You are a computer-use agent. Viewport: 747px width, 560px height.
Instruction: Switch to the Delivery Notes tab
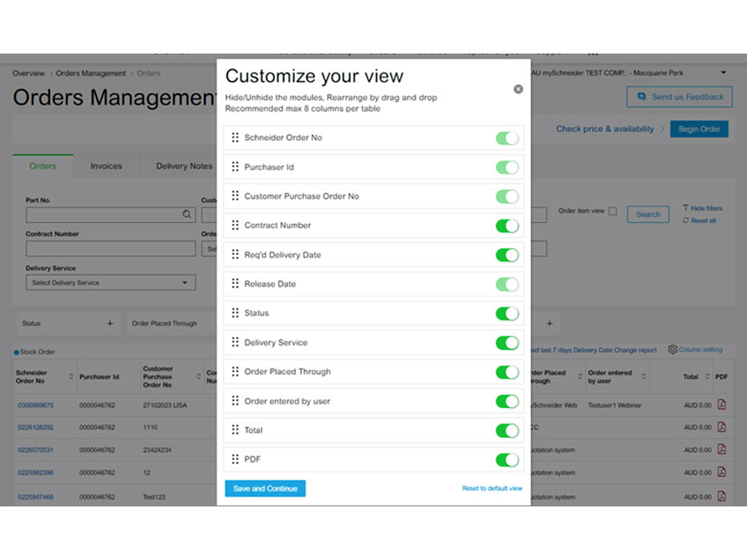pyautogui.click(x=184, y=166)
